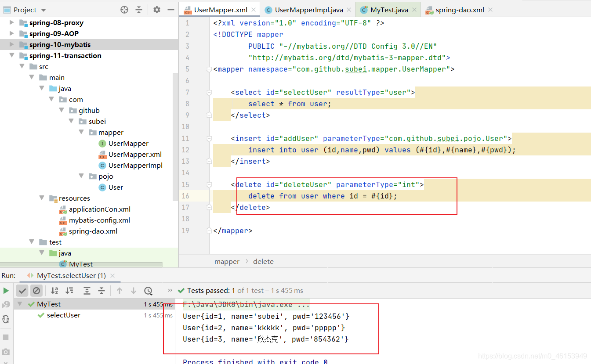Image resolution: width=591 pixels, height=364 pixels.
Task: Expand spring-10-mybatis module
Action: coord(12,44)
